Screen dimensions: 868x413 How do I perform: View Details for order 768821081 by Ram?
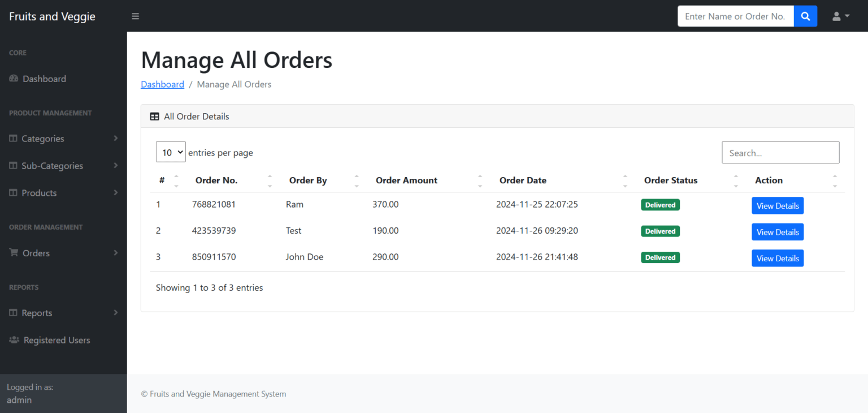click(x=778, y=205)
